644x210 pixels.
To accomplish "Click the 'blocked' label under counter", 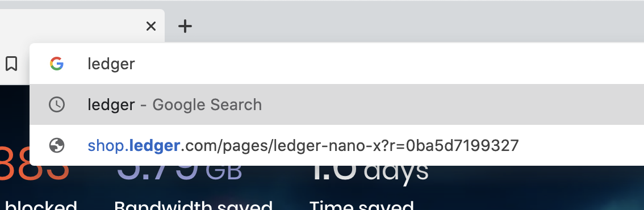I will 41,205.
